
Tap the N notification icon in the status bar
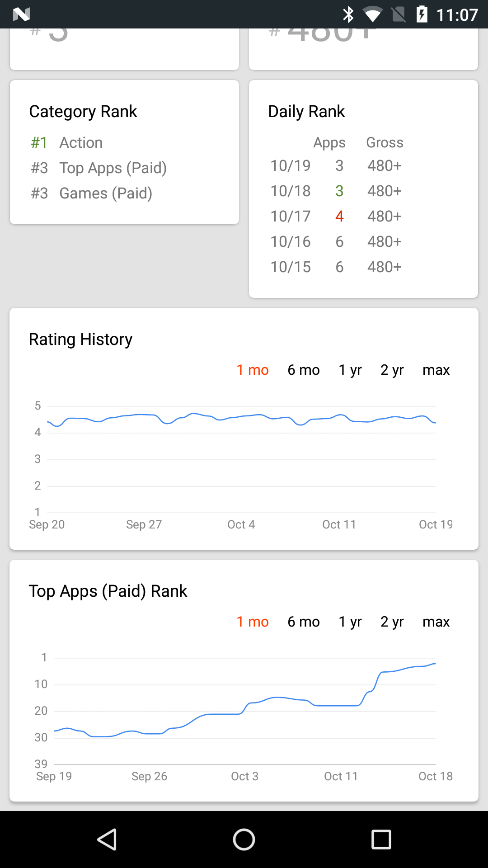[21, 14]
